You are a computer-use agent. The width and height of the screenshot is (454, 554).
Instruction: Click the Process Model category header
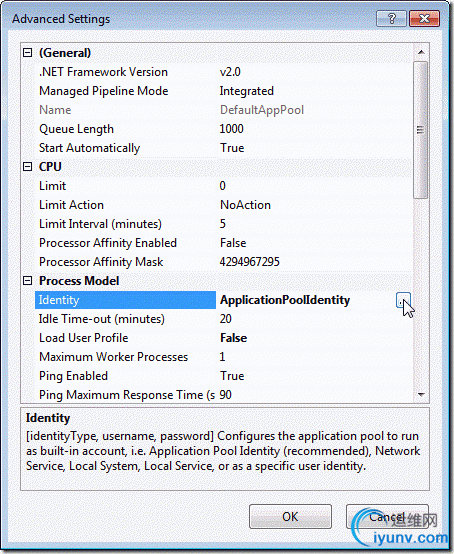tap(79, 281)
